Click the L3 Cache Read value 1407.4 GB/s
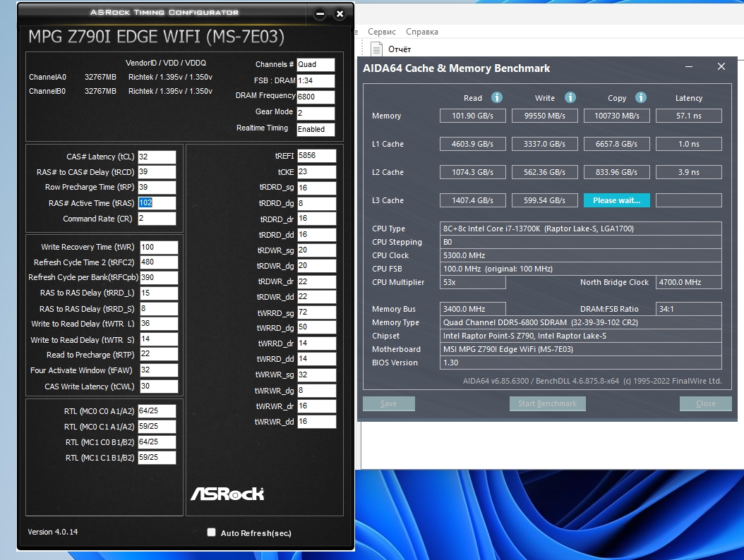The image size is (744, 560). pos(473,200)
